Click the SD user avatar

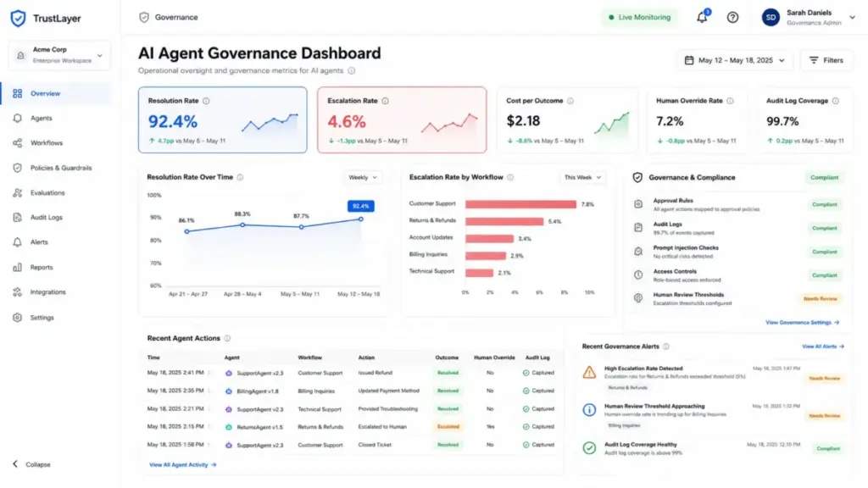click(x=771, y=17)
